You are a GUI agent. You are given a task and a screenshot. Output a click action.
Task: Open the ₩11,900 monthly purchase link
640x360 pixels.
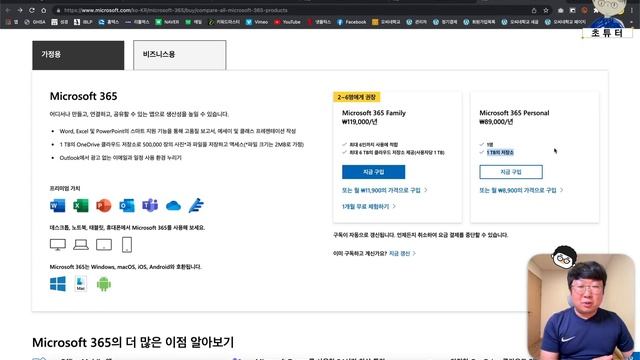(x=384, y=190)
